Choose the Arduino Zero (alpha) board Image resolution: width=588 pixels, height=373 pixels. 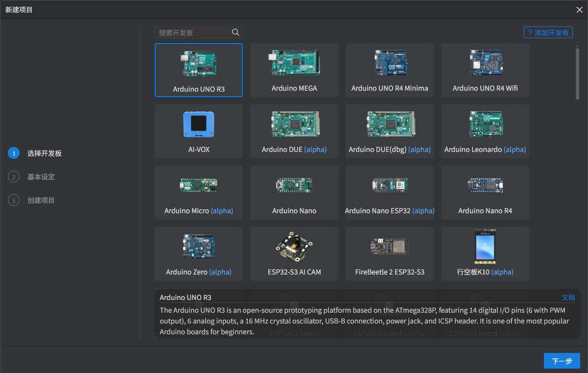[x=199, y=254]
